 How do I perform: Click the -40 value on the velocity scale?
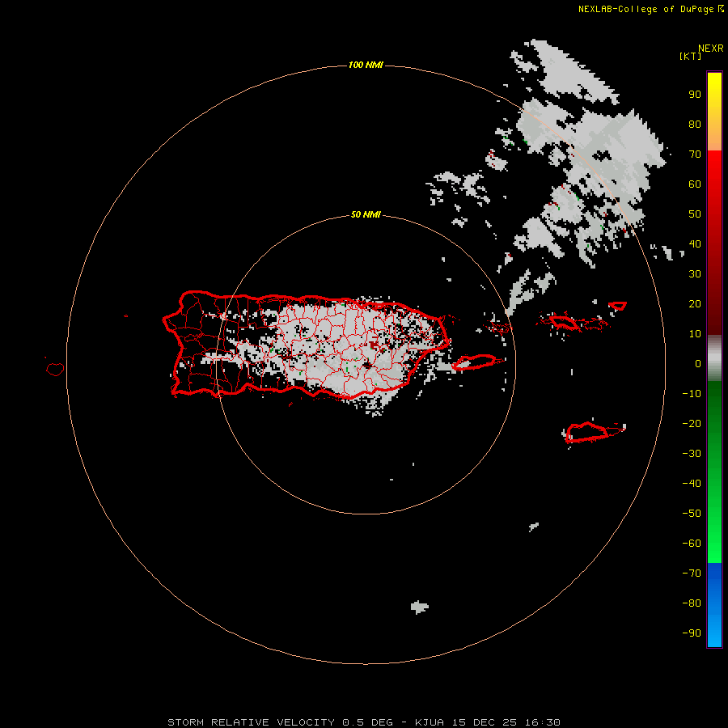[692, 484]
